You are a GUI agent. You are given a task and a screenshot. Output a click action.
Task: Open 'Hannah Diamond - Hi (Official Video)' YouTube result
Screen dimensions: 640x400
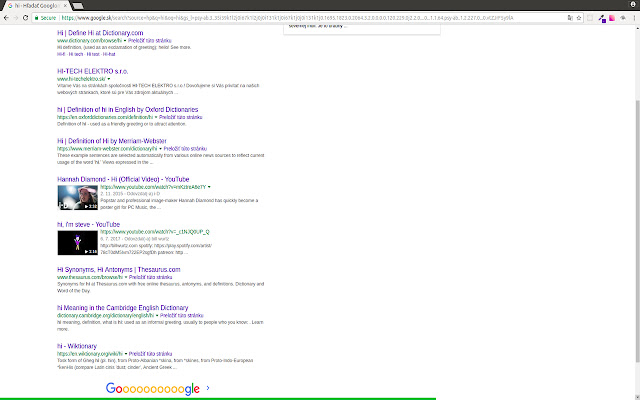coord(123,180)
